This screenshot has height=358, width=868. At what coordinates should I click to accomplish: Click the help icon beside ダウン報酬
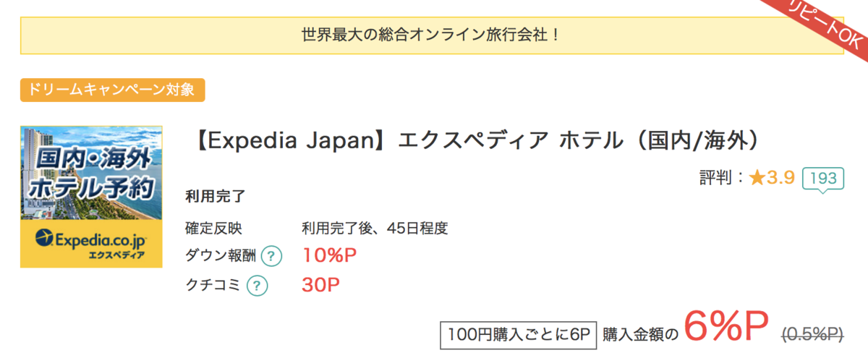click(271, 256)
